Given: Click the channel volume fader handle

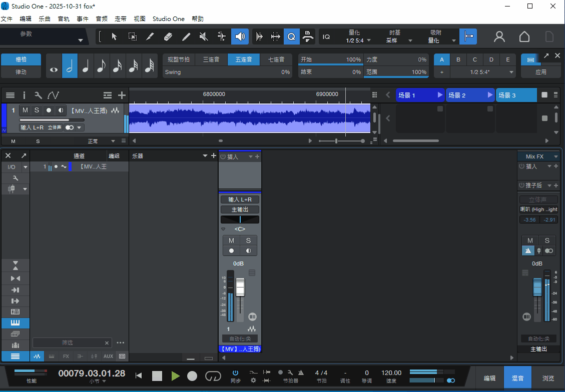Looking at the screenshot, I should click(240, 287).
